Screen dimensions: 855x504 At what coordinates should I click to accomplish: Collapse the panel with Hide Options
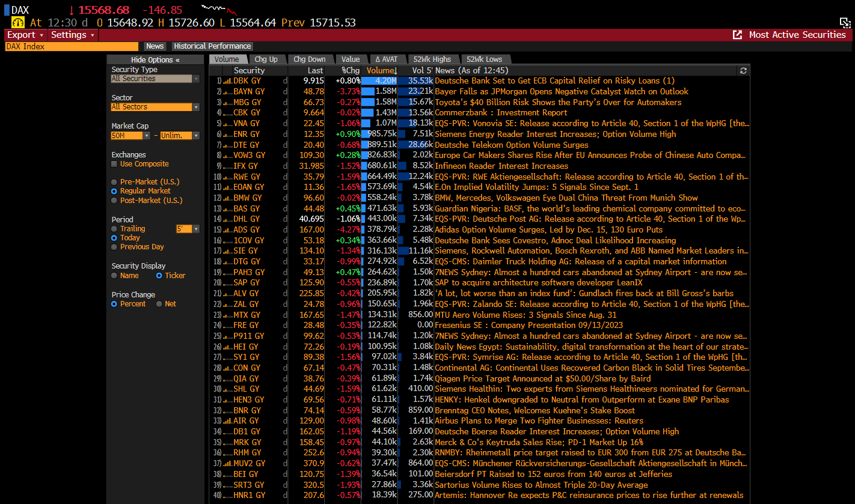coord(155,60)
